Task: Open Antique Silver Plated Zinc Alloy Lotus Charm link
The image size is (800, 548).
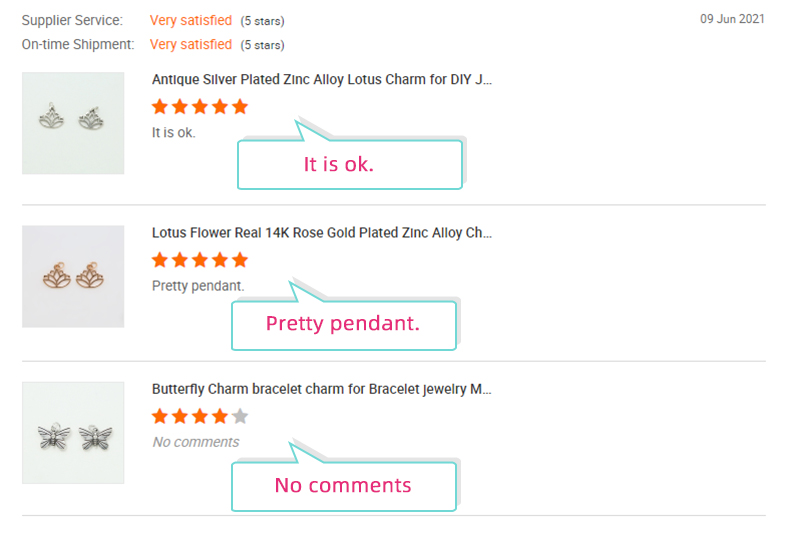Action: tap(322, 80)
